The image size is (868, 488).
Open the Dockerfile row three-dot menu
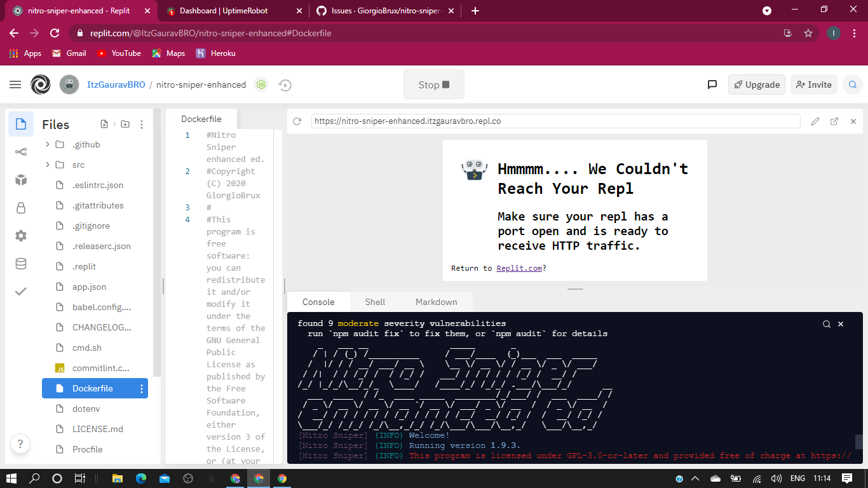tap(142, 389)
